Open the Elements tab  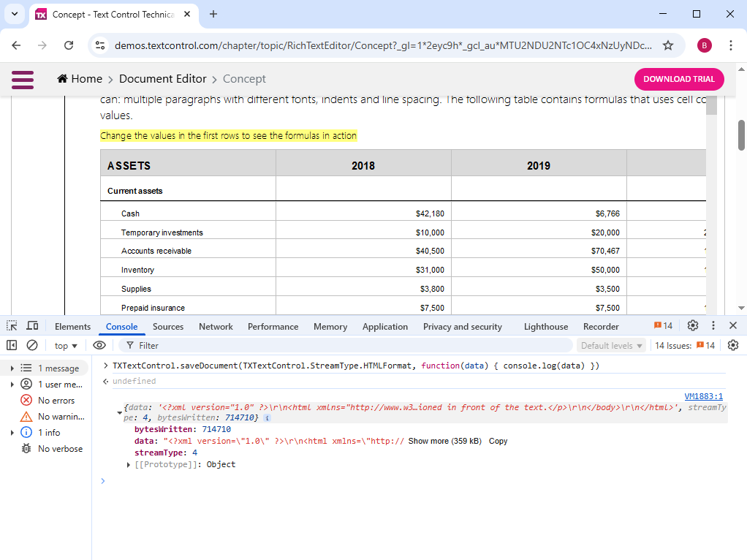(72, 327)
